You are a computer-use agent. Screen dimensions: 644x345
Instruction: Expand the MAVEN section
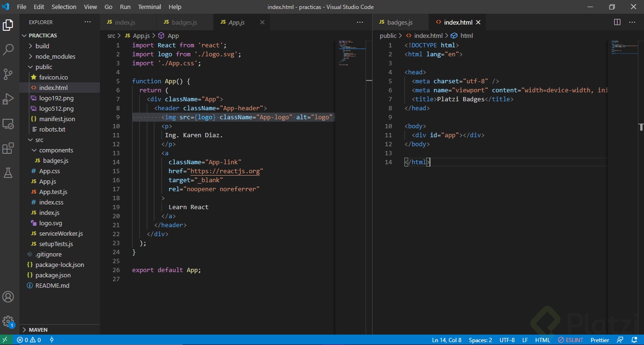tap(38, 329)
